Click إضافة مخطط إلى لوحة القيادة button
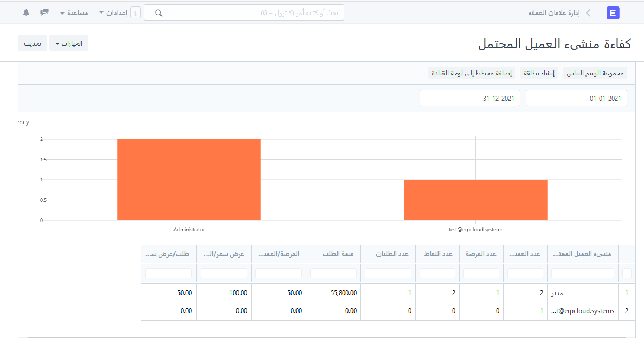The height and width of the screenshot is (338, 644). [x=472, y=73]
